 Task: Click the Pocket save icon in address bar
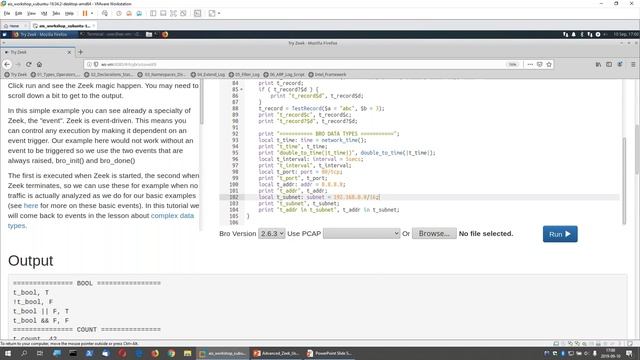(540, 64)
